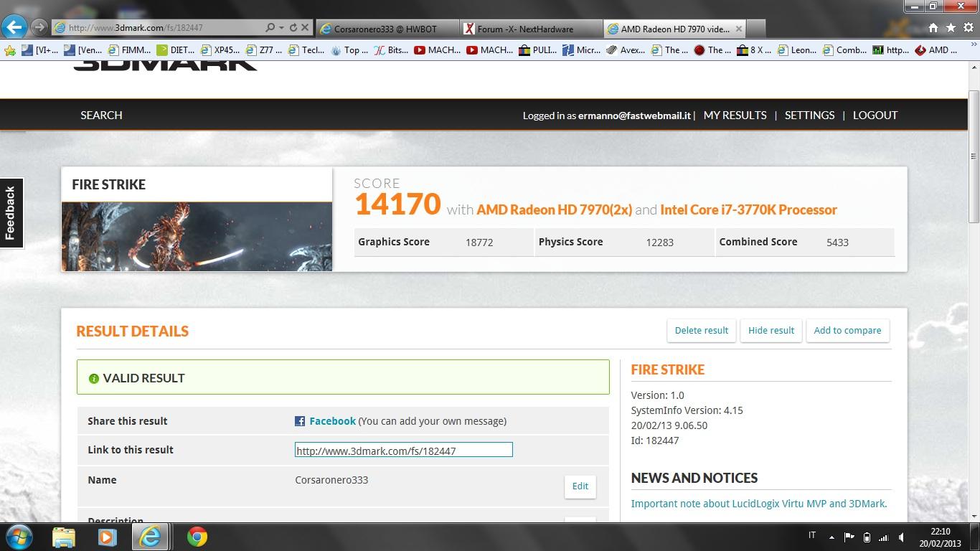Open the FIMM... favorites bar bookmark

tap(130, 50)
